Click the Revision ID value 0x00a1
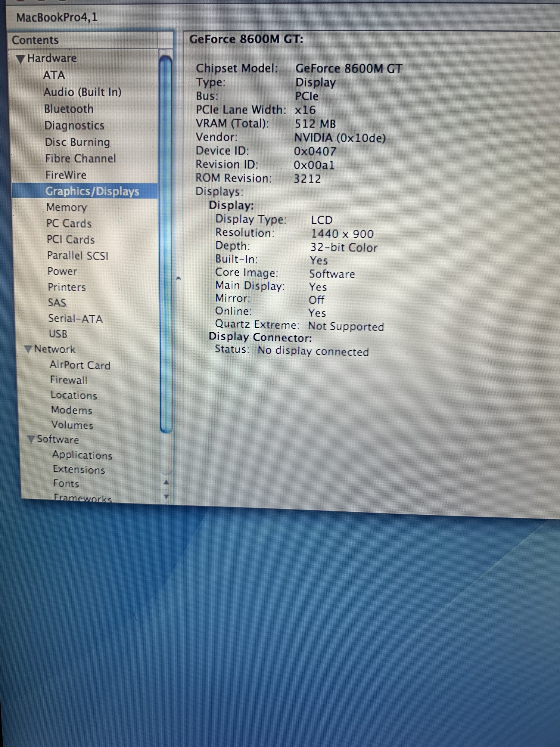This screenshot has width=560, height=747. pos(314,165)
